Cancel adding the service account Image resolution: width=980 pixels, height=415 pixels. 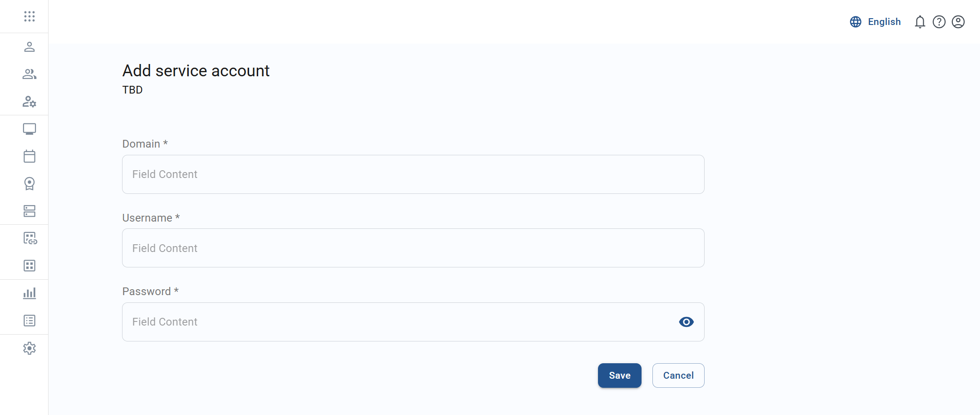point(678,375)
